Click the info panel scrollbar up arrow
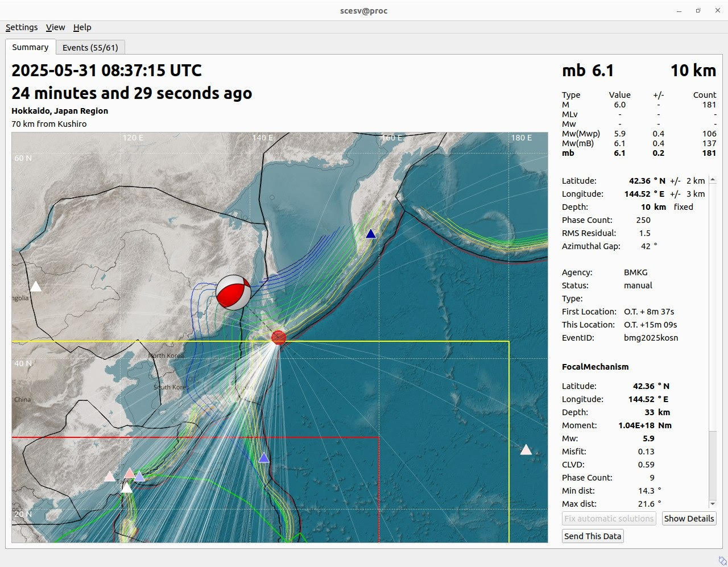This screenshot has height=567, width=728. coord(713,180)
